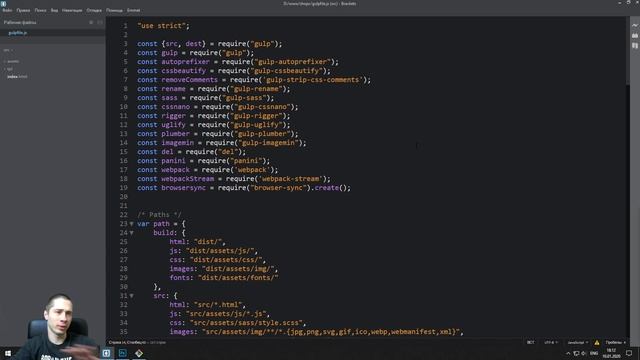The image size is (640, 360).
Task: Click "dist/assets/js/" on line 26
Action: tap(220, 251)
